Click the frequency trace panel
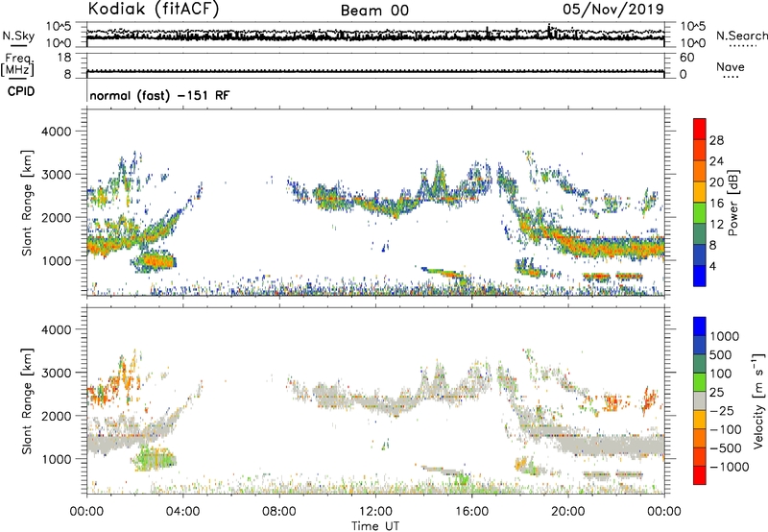This screenshot has width=768, height=532. (375, 65)
